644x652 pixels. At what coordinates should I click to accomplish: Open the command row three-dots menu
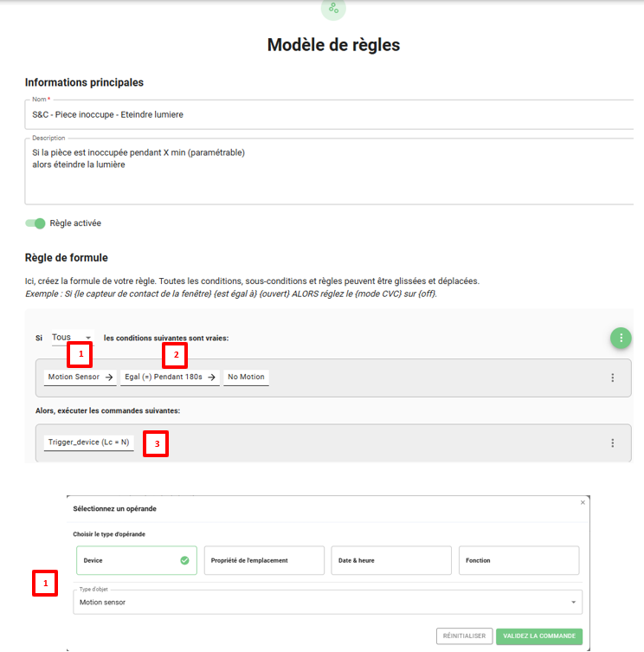coord(613,442)
